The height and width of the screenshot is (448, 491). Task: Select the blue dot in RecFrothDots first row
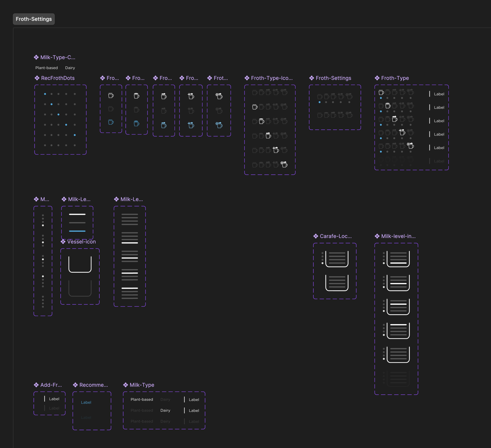tap(45, 94)
